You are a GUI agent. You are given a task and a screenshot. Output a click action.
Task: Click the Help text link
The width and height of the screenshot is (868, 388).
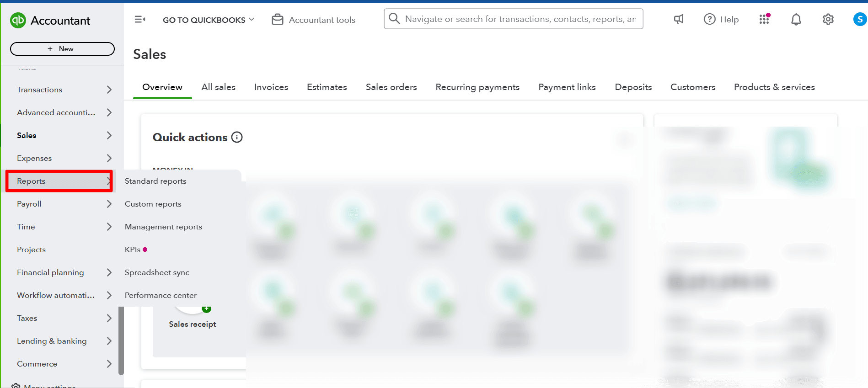[x=729, y=20]
